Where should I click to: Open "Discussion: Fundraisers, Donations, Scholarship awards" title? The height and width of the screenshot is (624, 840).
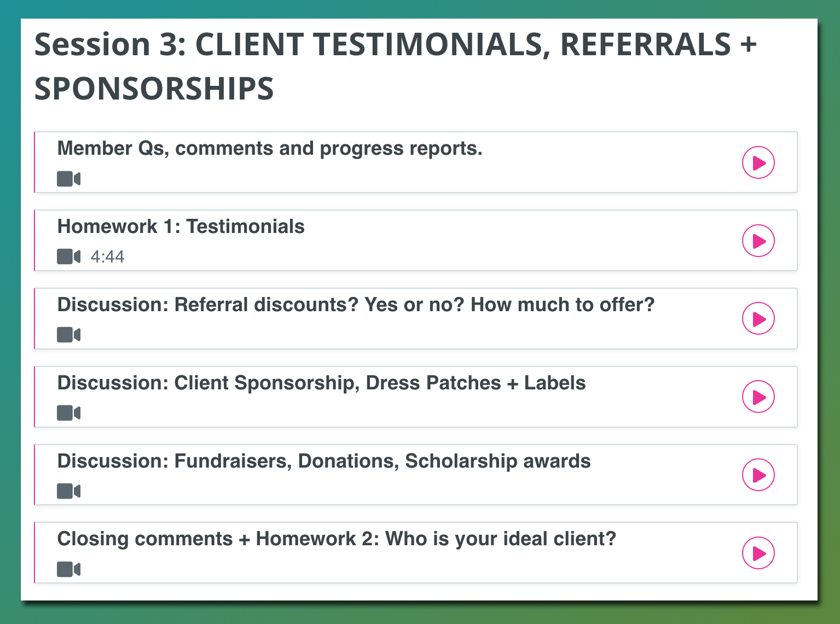pyautogui.click(x=324, y=461)
